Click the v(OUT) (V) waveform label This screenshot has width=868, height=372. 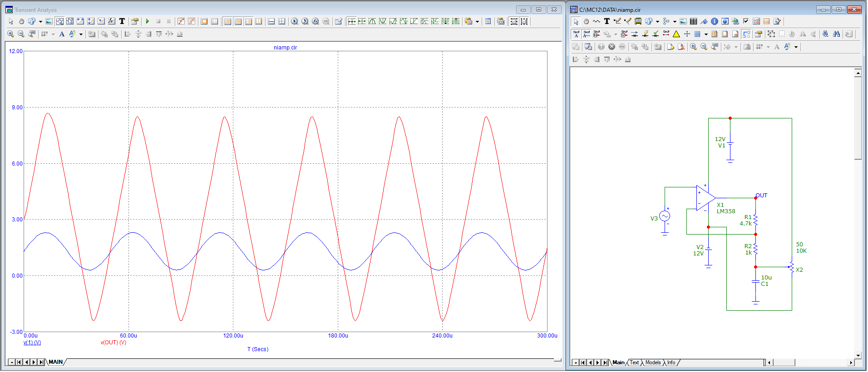point(113,343)
